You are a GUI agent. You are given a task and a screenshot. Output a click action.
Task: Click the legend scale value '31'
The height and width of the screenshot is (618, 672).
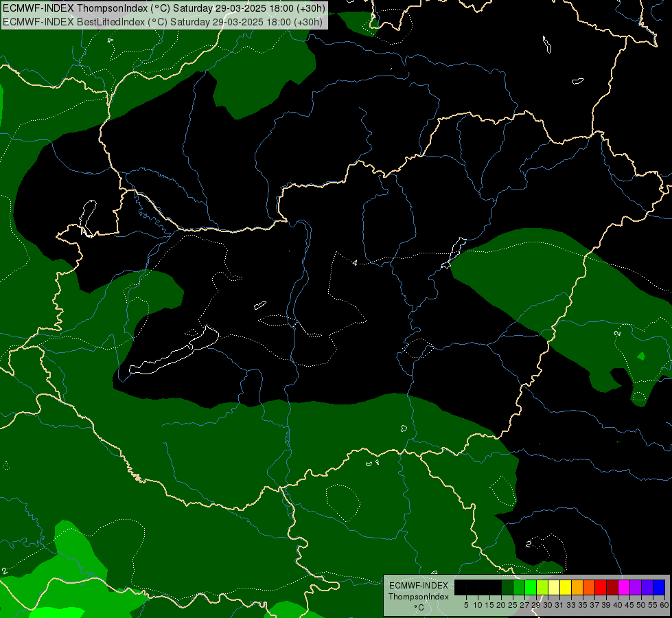coord(559,605)
